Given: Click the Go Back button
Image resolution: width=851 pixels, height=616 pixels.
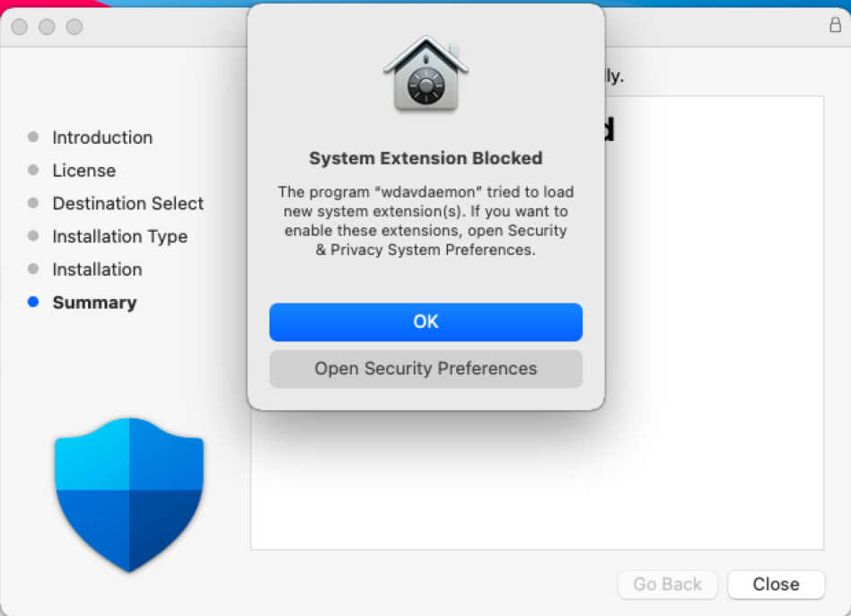Looking at the screenshot, I should [668, 584].
